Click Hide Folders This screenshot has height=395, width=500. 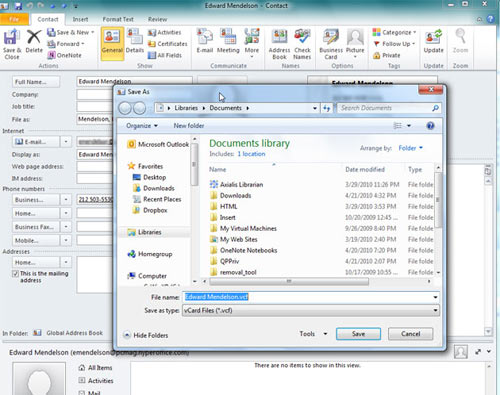(146, 335)
